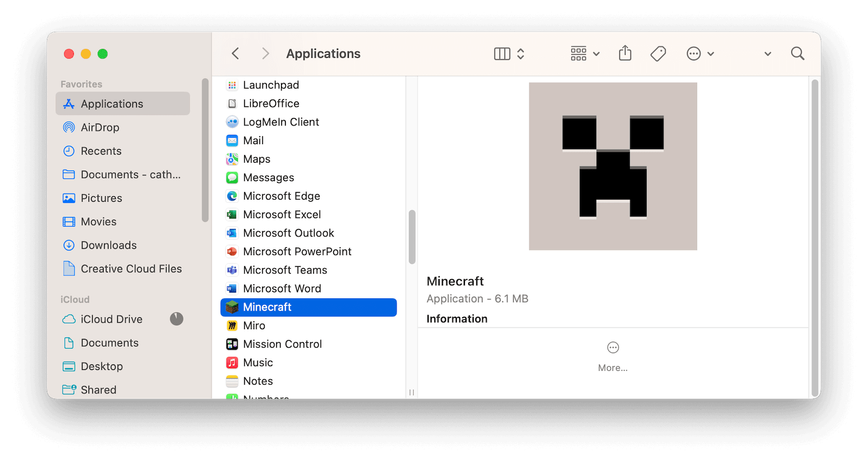Select the Microsoft Edge app icon
Image resolution: width=868 pixels, height=461 pixels.
232,196
